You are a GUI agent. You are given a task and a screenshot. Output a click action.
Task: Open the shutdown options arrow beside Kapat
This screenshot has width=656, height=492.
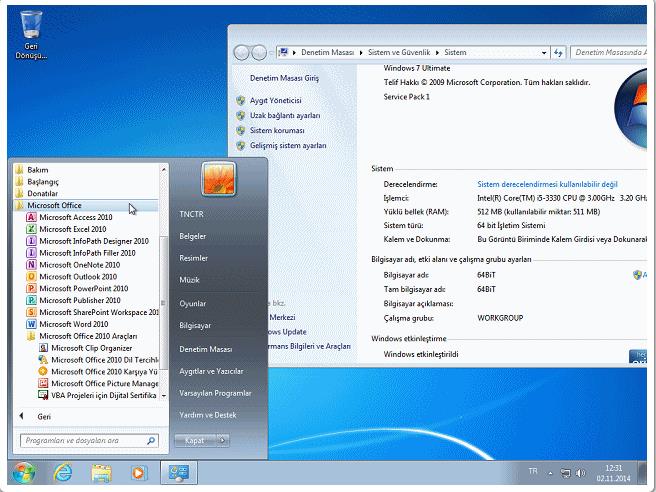point(222,440)
